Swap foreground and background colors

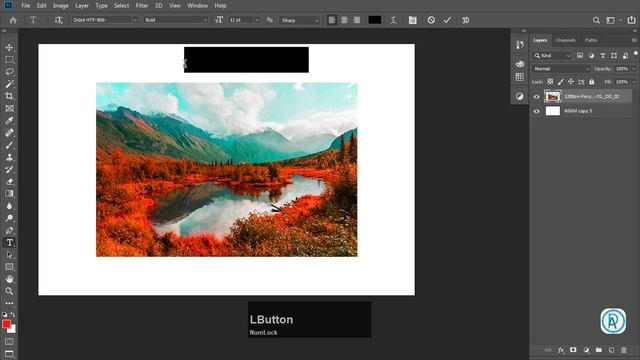13,314
